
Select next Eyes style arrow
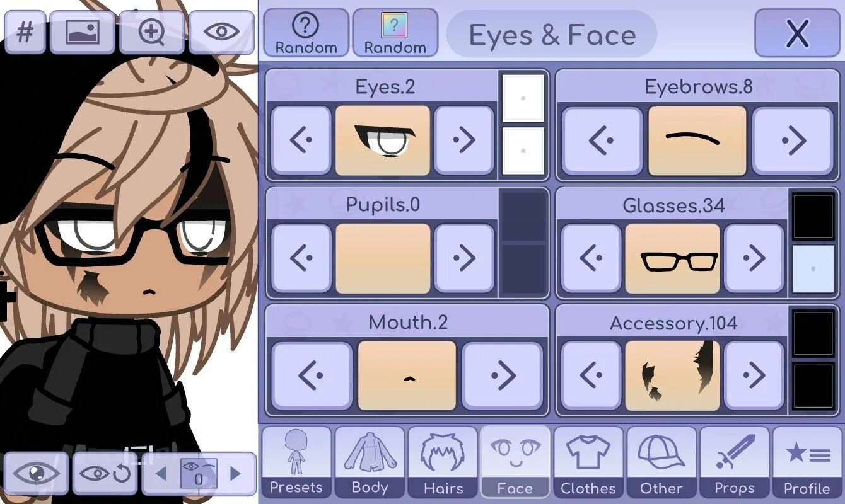click(465, 140)
